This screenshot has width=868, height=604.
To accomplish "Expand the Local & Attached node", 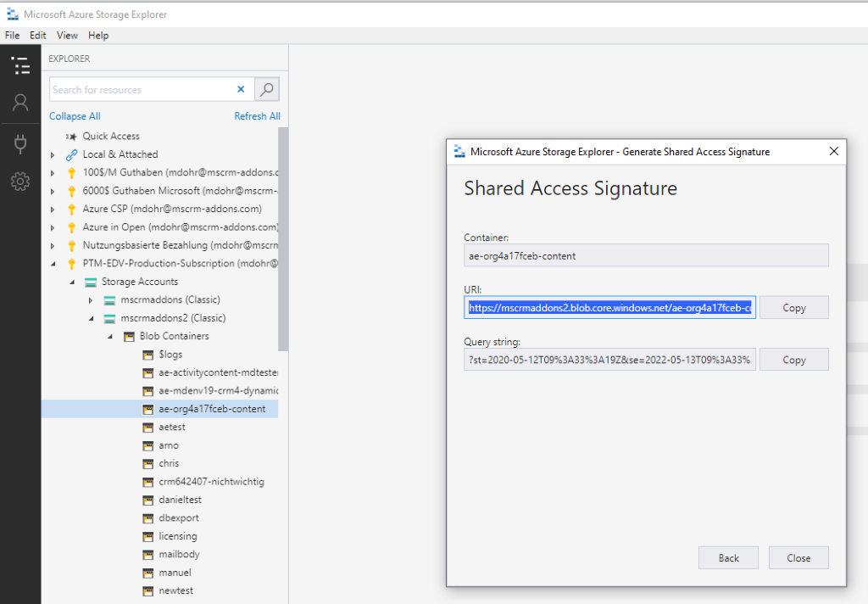I will [x=53, y=155].
